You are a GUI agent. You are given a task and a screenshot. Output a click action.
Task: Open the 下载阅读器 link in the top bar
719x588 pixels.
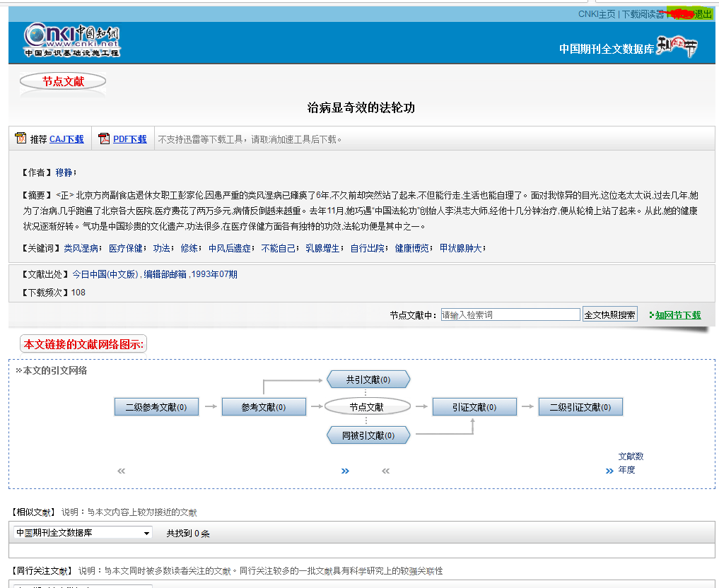point(642,14)
